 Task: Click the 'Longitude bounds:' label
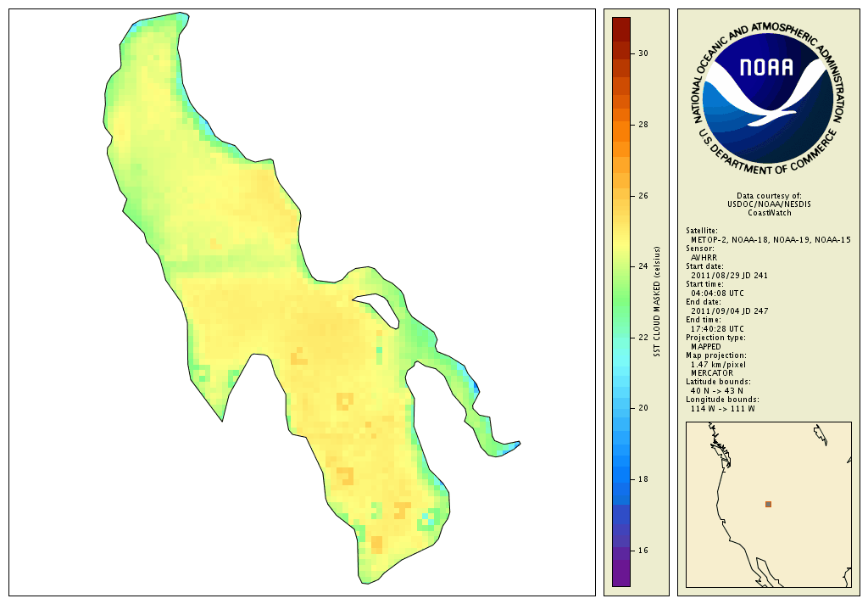(x=722, y=400)
